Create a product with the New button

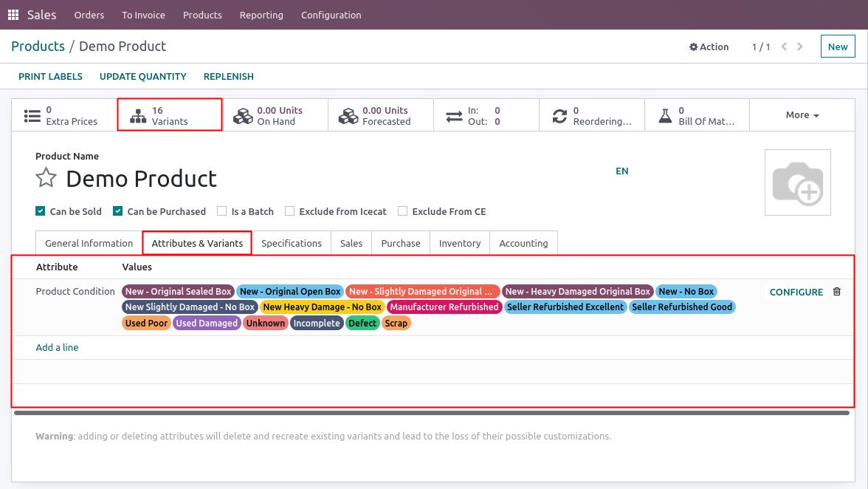coord(837,46)
